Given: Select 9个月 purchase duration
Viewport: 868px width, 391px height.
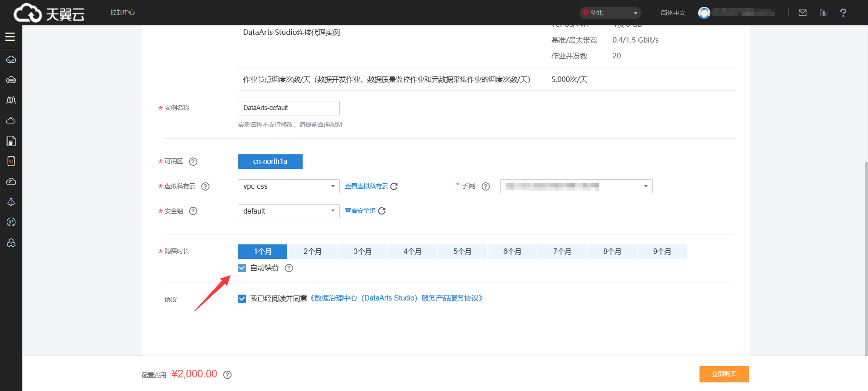Looking at the screenshot, I should [x=662, y=252].
